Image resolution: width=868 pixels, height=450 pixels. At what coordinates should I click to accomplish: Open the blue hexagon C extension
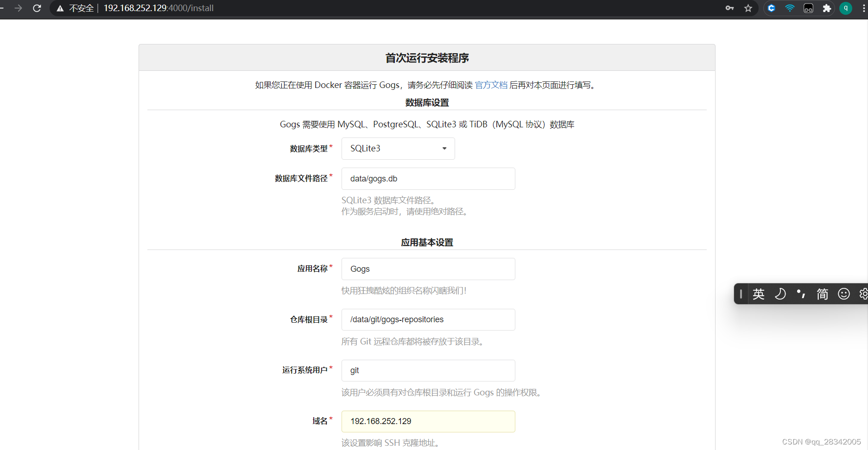771,8
